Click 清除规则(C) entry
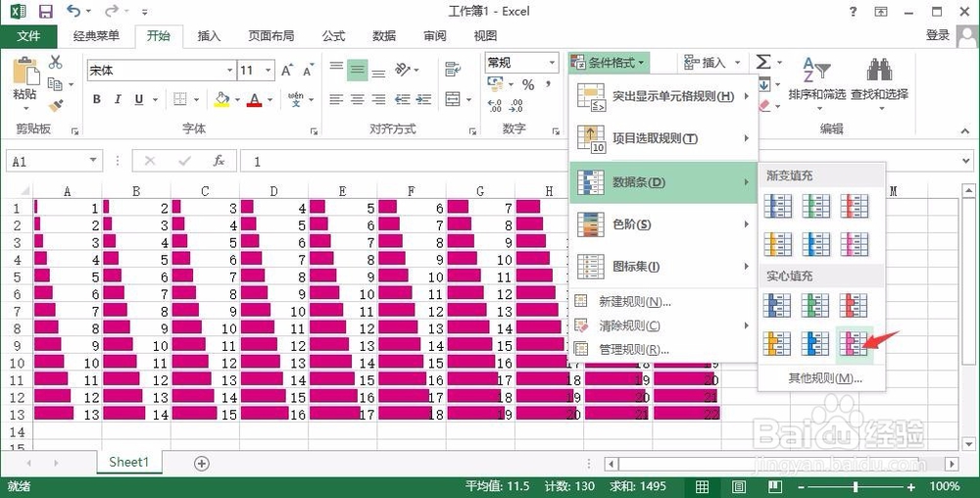The height and width of the screenshot is (498, 980). pos(663,325)
